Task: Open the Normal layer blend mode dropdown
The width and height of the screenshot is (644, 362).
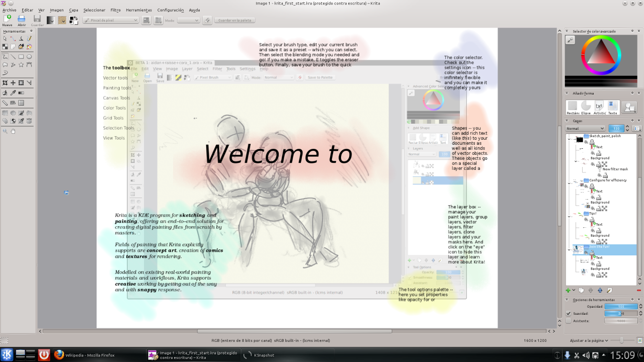Action: pyautogui.click(x=585, y=128)
